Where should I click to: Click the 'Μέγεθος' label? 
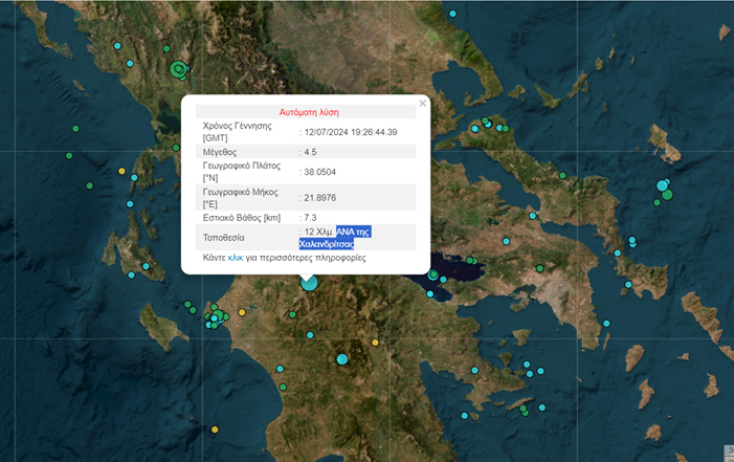pyautogui.click(x=220, y=152)
